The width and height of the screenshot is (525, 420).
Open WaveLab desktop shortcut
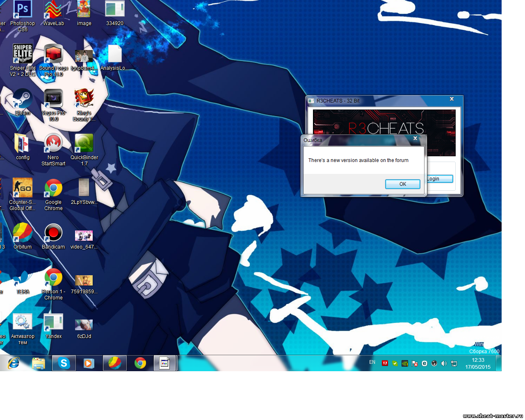coord(53,14)
